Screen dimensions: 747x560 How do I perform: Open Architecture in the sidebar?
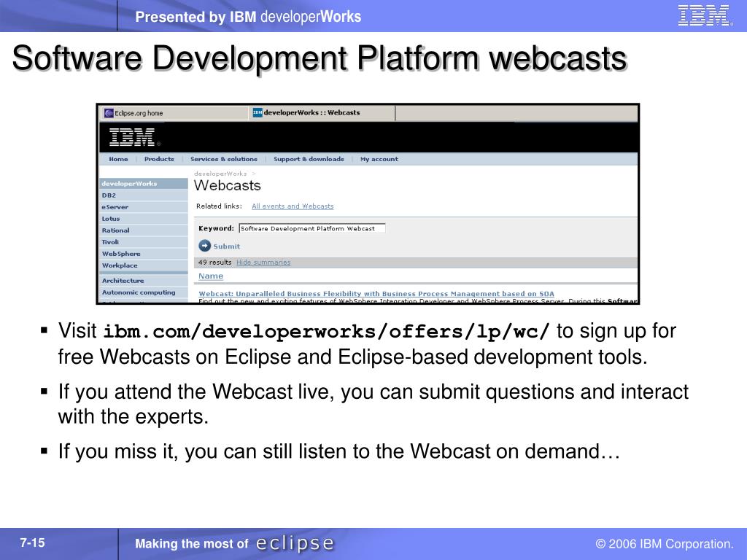point(144,281)
